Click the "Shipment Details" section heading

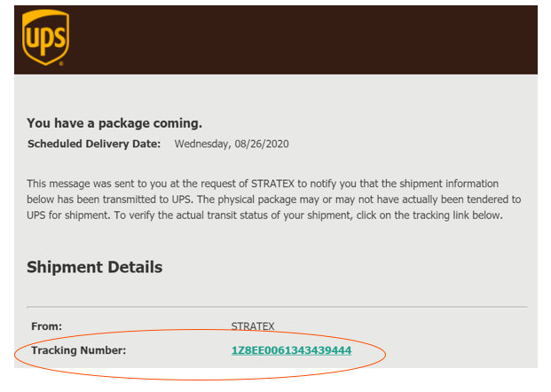pyautogui.click(x=94, y=267)
